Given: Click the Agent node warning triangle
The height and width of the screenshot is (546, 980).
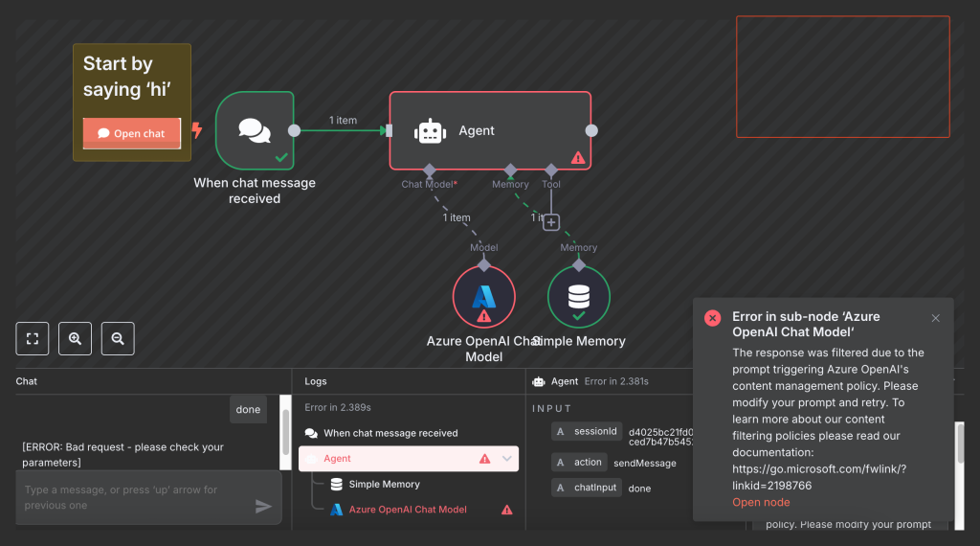Looking at the screenshot, I should (x=578, y=158).
